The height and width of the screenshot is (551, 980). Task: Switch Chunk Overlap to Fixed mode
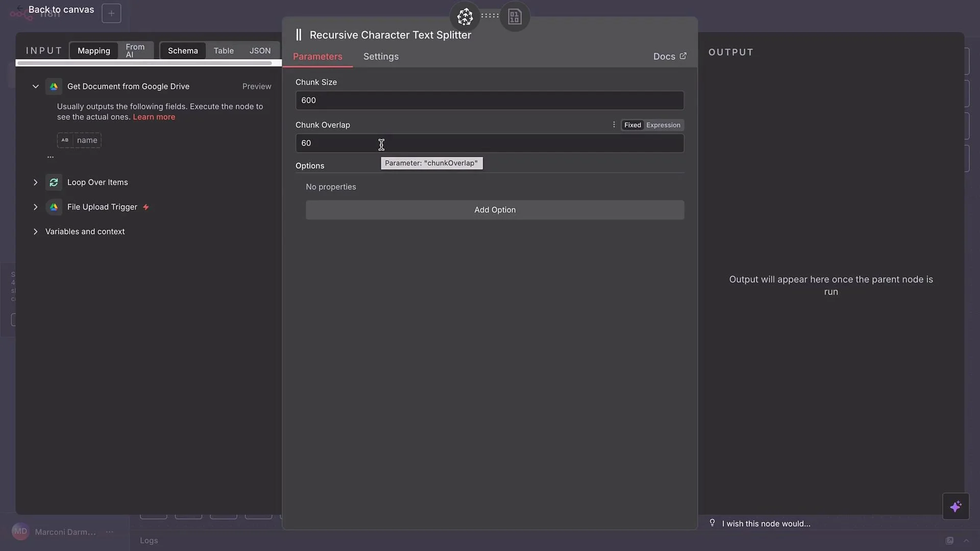(x=632, y=125)
